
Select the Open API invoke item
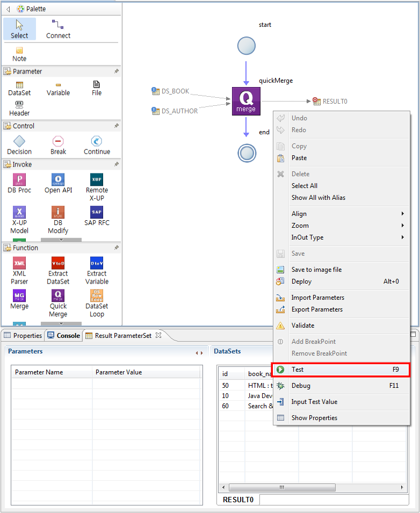[x=58, y=184]
